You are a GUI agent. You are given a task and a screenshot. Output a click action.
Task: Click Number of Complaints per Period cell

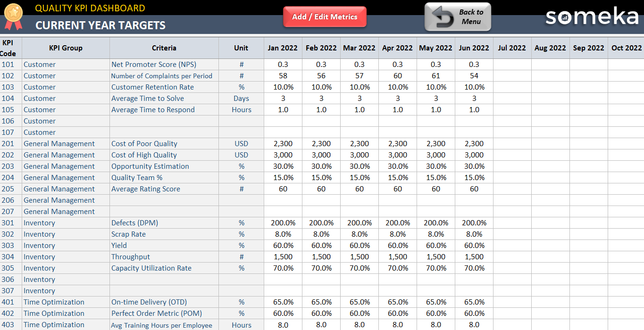[164, 76]
